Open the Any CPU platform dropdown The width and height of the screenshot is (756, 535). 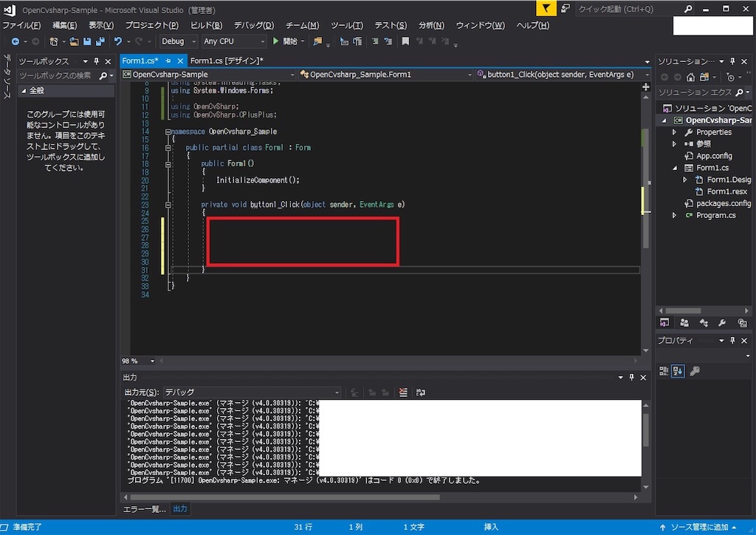click(234, 41)
